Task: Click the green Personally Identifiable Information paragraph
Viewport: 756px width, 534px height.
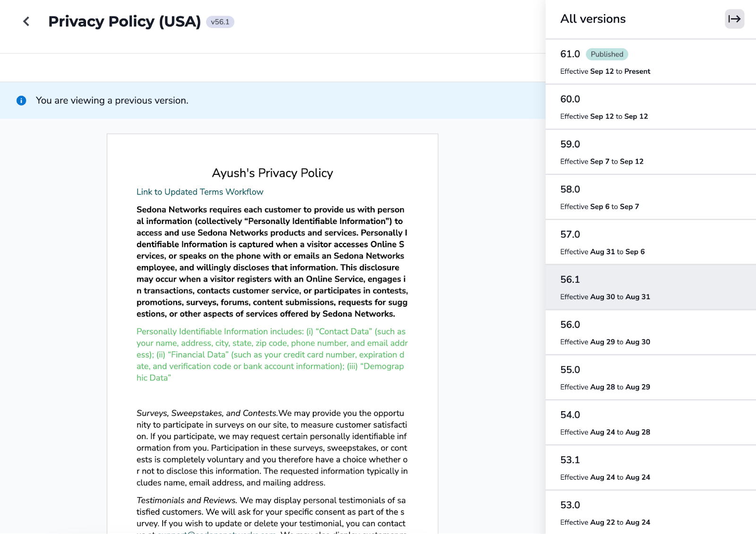Action: 272,354
